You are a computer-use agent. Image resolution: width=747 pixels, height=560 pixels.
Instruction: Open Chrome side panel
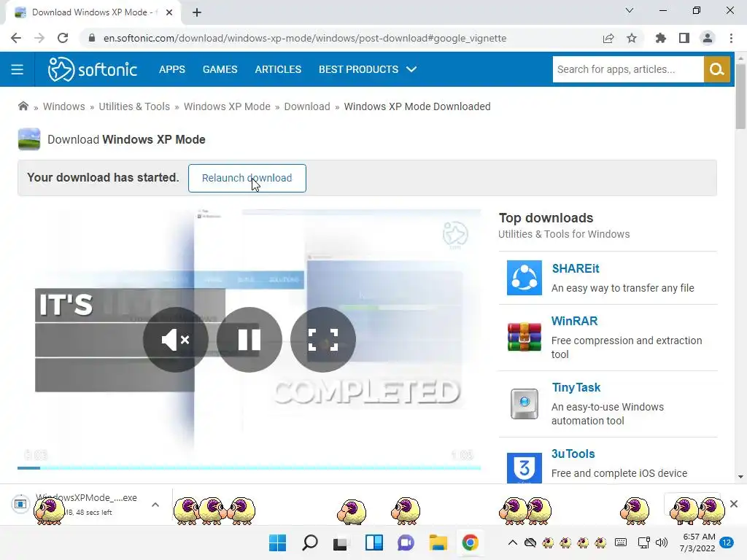pos(684,38)
